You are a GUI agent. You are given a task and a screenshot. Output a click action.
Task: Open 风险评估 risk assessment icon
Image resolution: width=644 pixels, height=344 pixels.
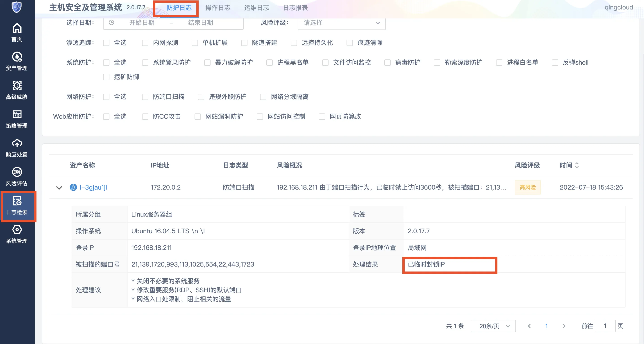[x=17, y=172]
